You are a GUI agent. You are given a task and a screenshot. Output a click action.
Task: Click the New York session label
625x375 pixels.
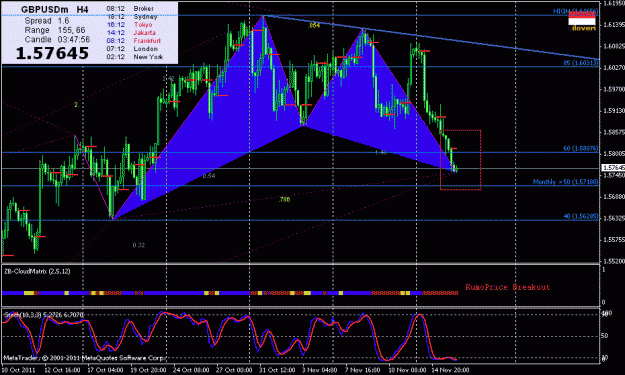coord(148,57)
